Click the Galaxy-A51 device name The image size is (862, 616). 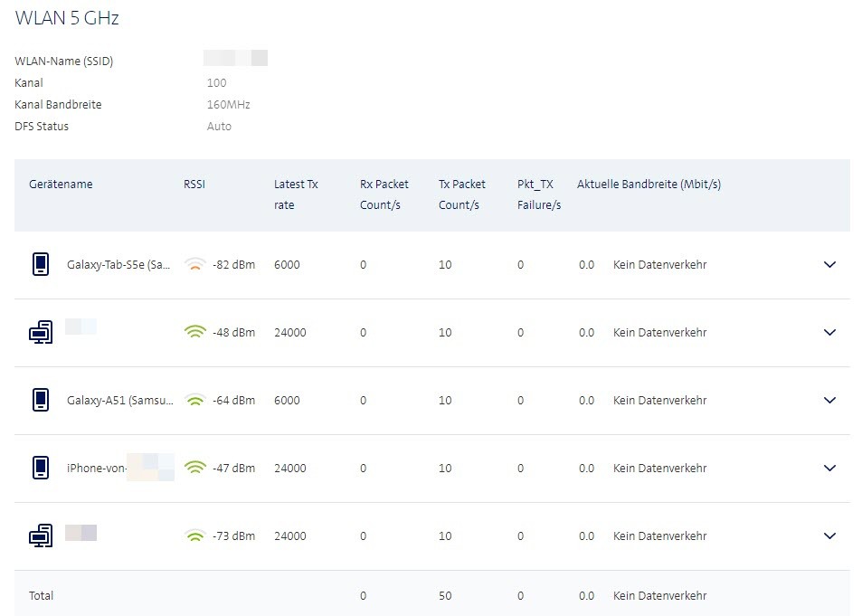[119, 401]
